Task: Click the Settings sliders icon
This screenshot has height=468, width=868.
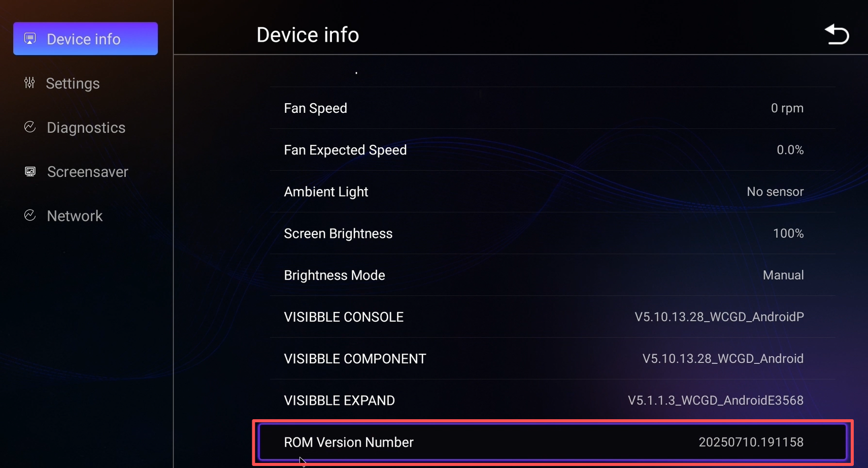Action: coord(29,83)
